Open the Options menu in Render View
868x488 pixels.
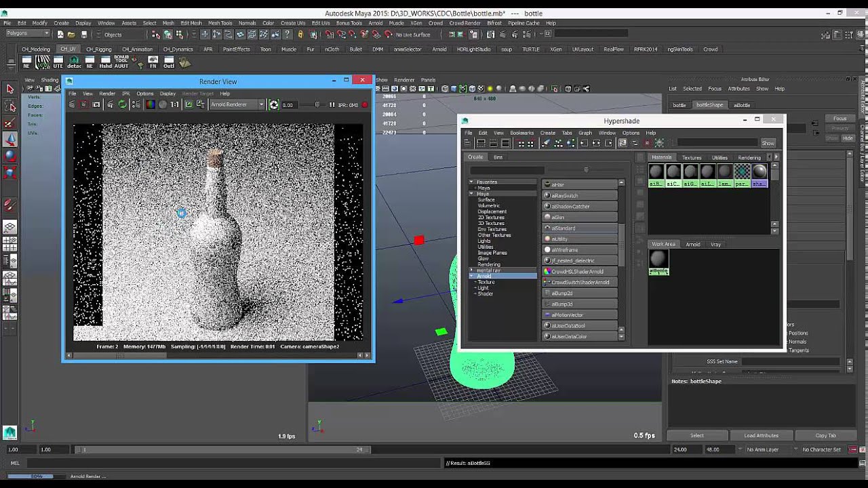tap(145, 94)
